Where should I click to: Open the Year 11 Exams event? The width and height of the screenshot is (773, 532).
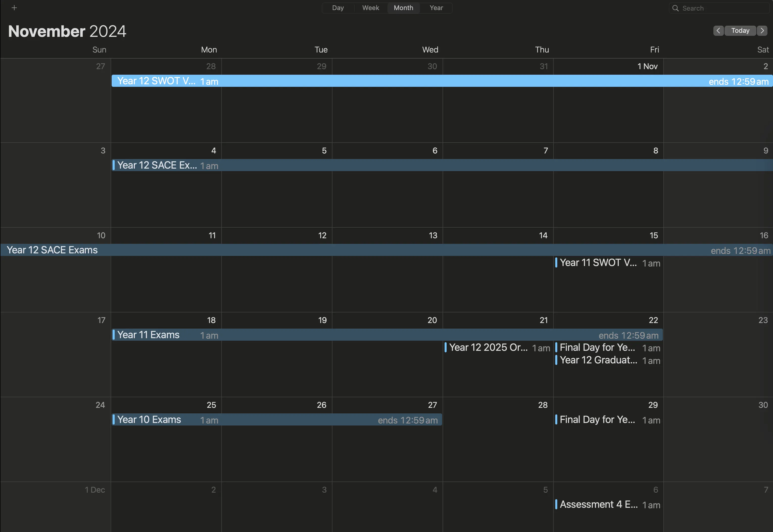[x=148, y=335]
